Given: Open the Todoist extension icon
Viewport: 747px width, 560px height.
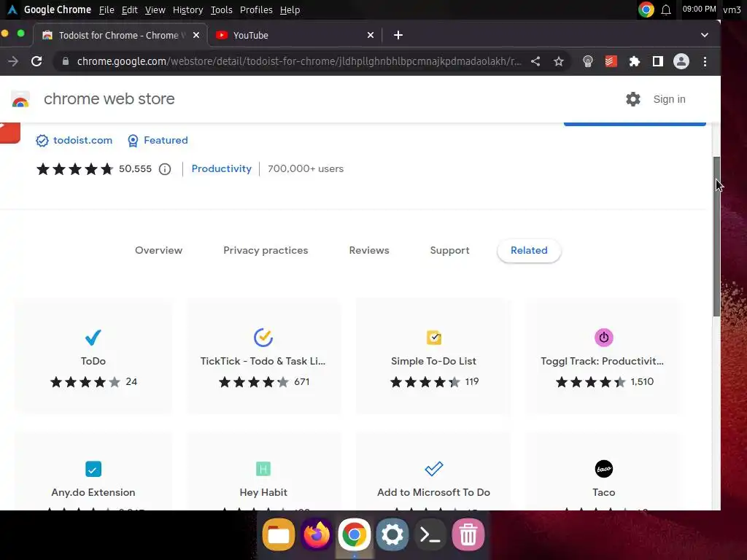Looking at the screenshot, I should (611, 61).
